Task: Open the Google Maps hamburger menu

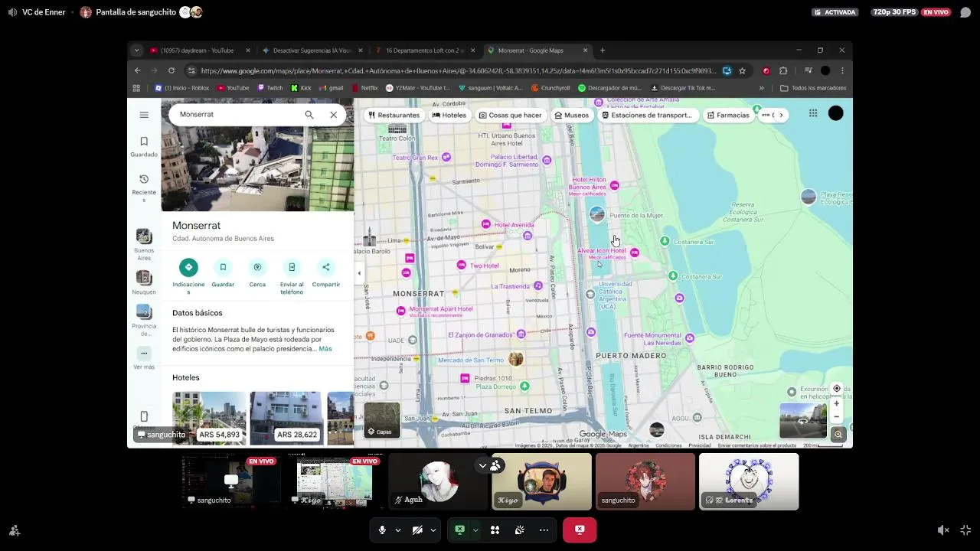Action: [x=144, y=115]
